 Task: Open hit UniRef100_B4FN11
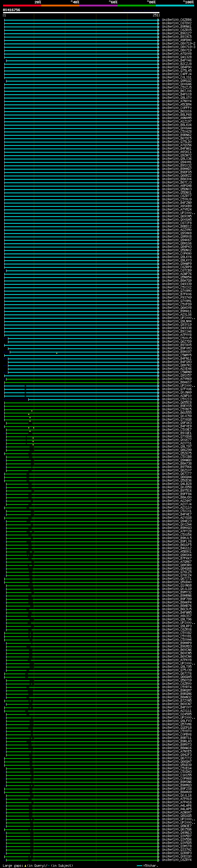(x=177, y=358)
